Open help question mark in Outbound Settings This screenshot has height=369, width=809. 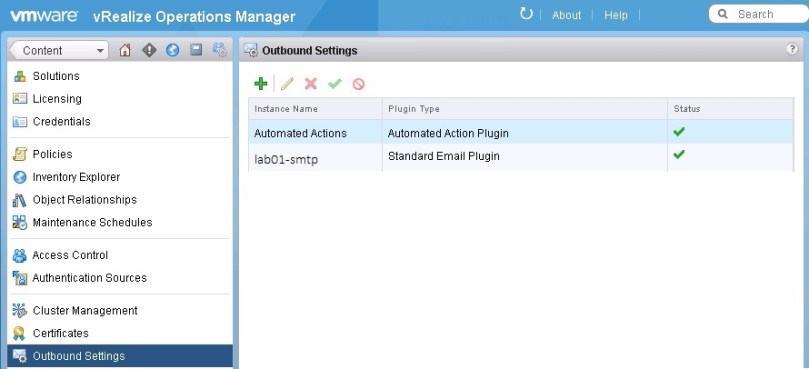(792, 49)
